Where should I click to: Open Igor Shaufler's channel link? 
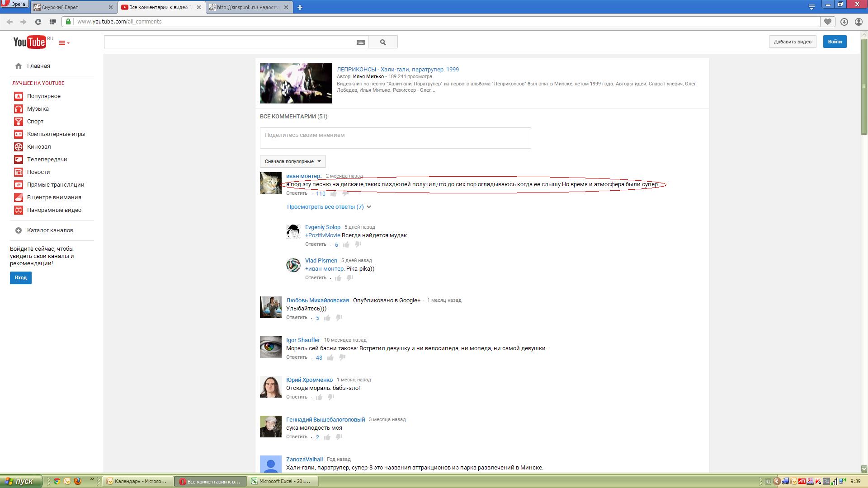(x=303, y=340)
